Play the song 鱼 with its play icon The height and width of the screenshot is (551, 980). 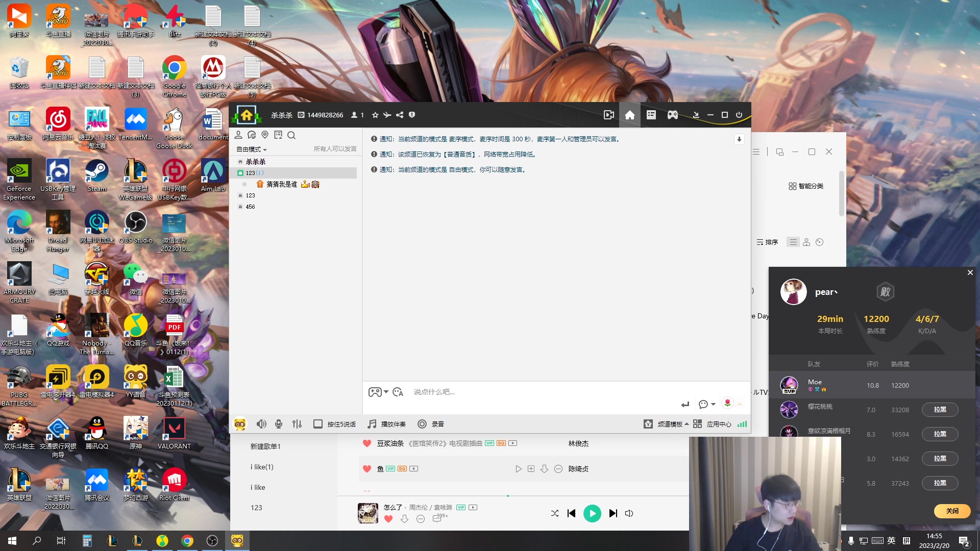519,469
